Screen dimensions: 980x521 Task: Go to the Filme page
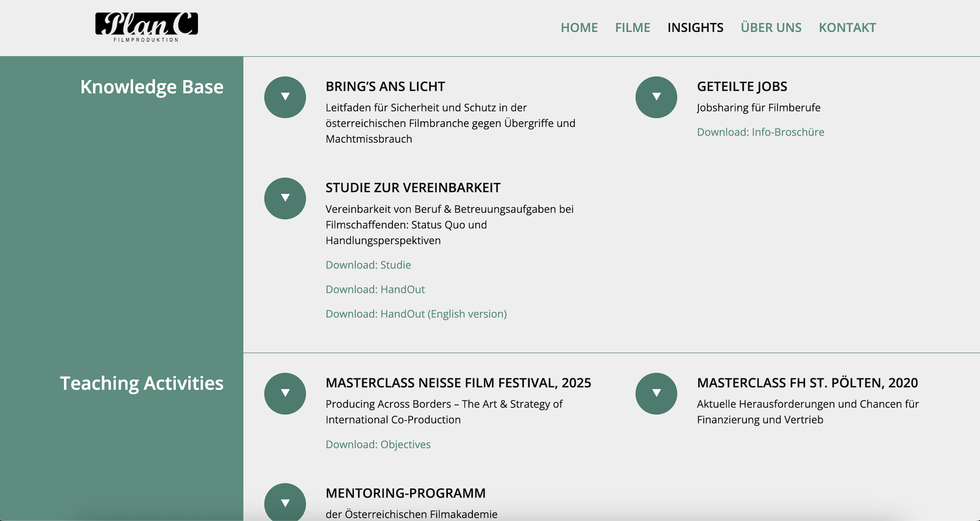click(633, 27)
